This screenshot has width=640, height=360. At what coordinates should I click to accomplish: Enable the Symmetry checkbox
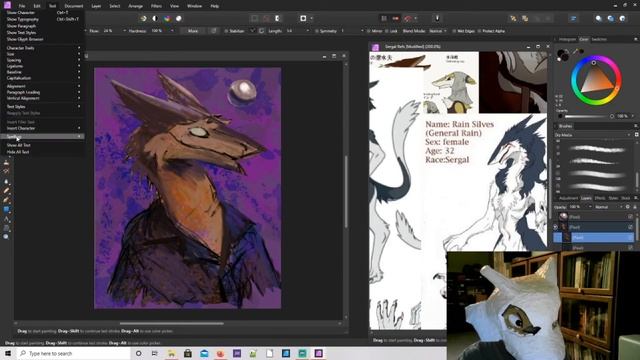316,31
